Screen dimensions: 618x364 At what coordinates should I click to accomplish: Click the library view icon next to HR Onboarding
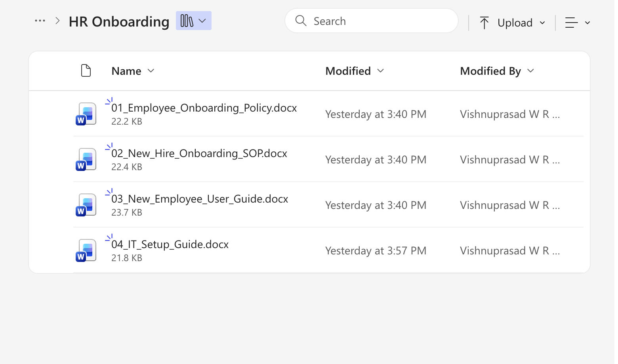[187, 20]
